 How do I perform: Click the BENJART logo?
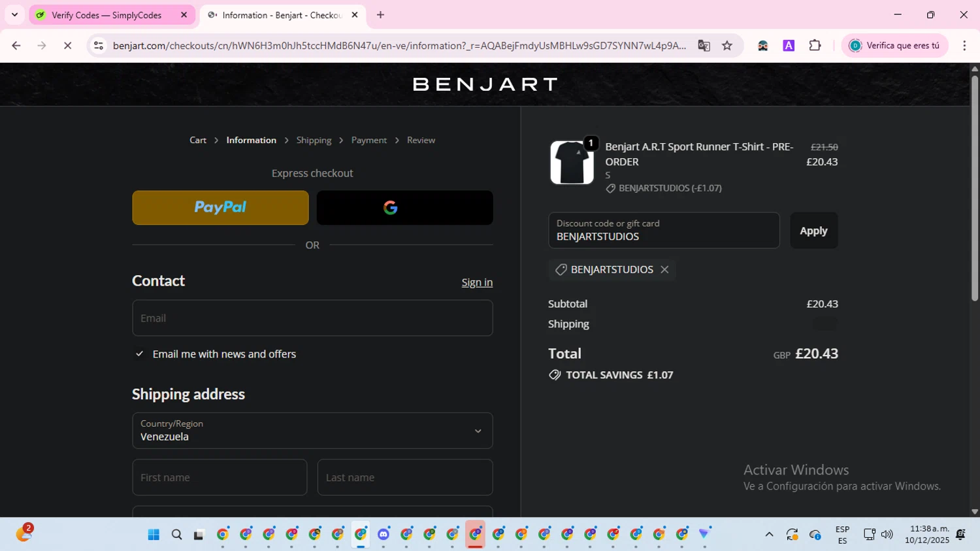click(485, 84)
